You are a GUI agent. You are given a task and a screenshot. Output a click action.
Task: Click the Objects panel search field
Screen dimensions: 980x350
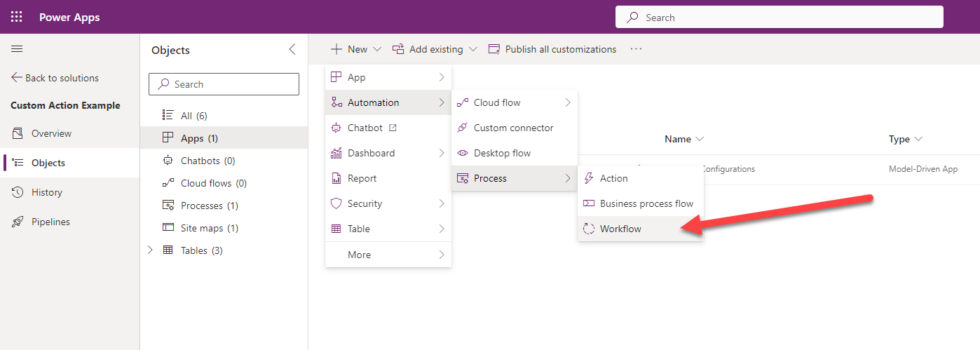pyautogui.click(x=224, y=84)
